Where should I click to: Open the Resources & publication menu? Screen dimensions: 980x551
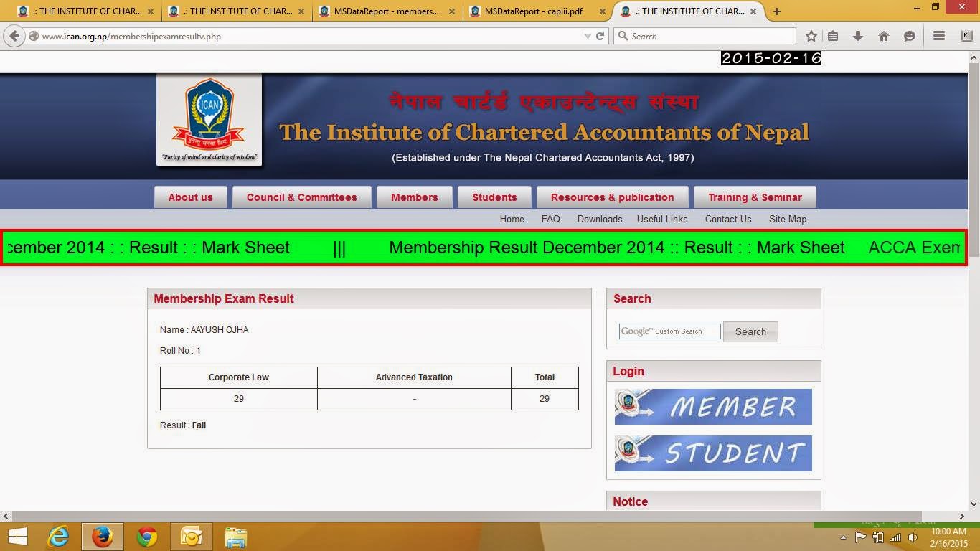[x=612, y=197]
